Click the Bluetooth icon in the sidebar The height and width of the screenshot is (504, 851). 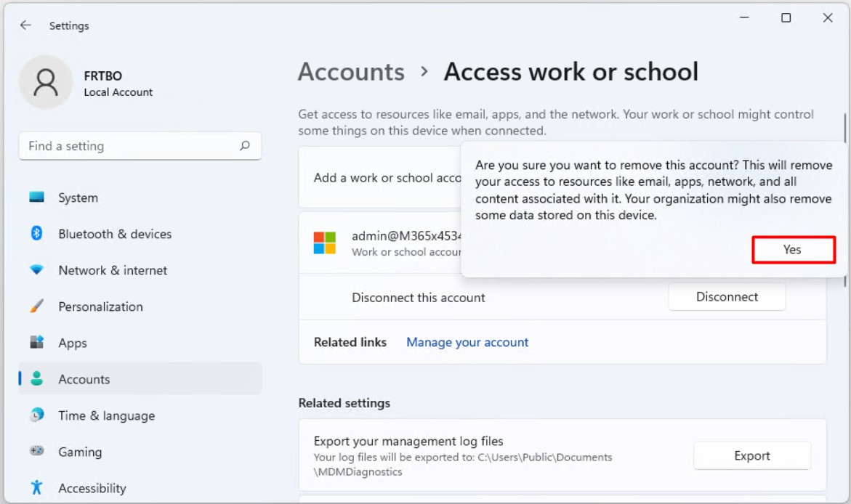36,233
